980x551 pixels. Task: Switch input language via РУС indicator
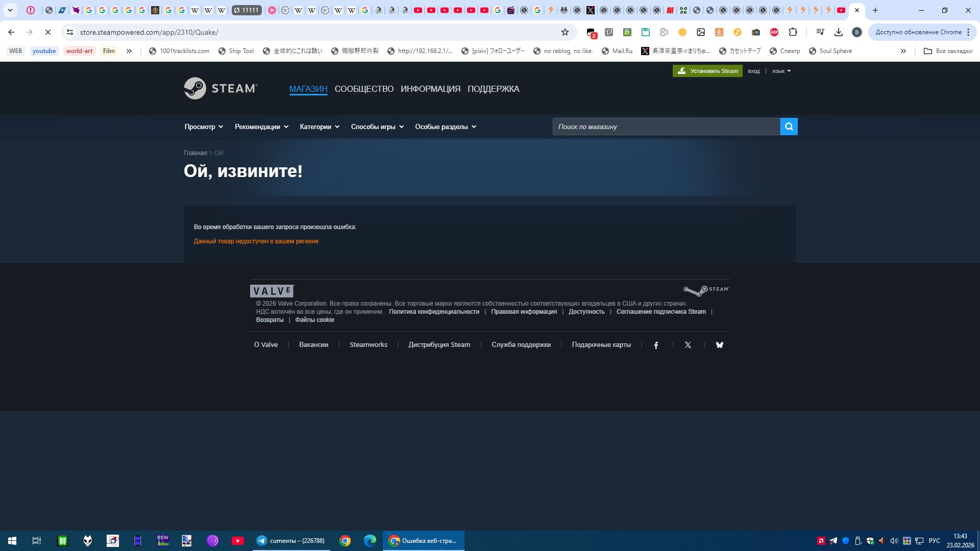(x=935, y=541)
